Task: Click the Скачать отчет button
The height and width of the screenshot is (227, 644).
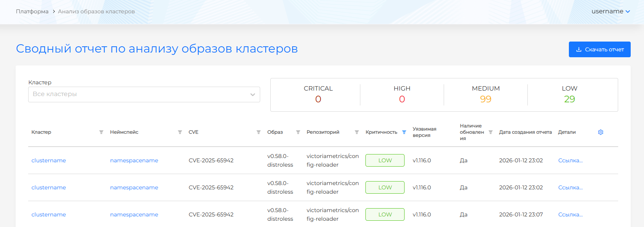Action: coord(600,49)
